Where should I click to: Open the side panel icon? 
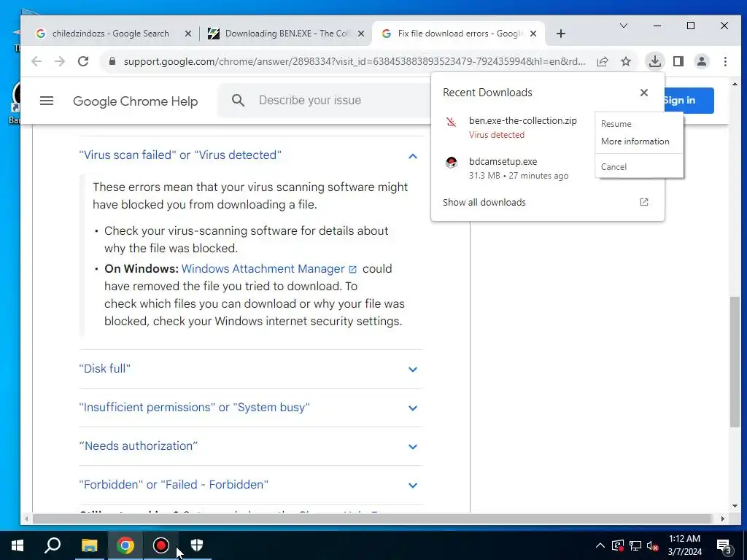click(x=678, y=61)
